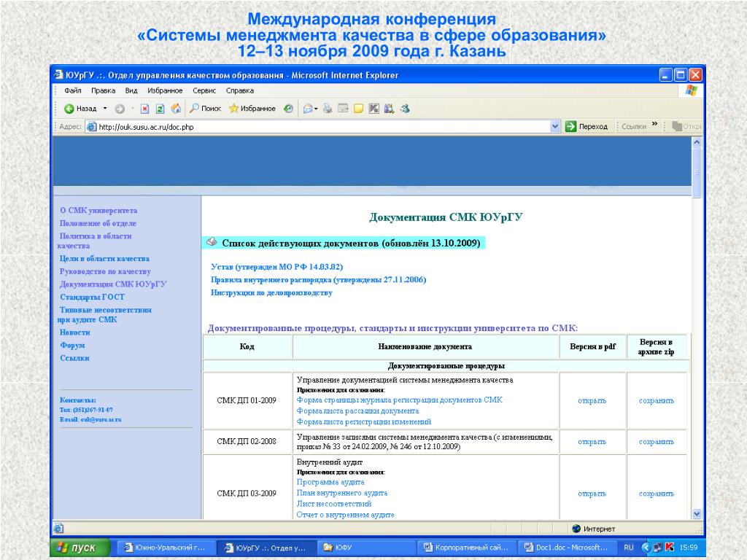Screen dimensions: 747x560
Task: Open Форма листа регистрации изменений link
Action: (363, 422)
